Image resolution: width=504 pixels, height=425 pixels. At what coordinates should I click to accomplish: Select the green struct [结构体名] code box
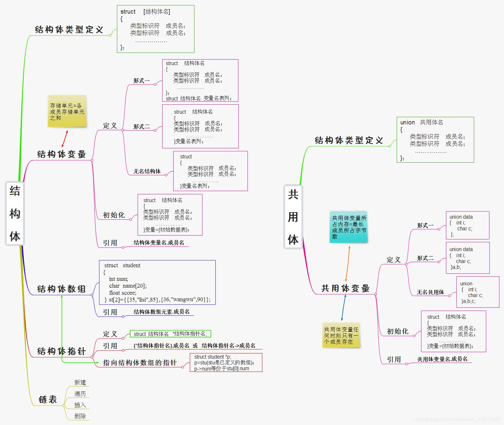155,29
